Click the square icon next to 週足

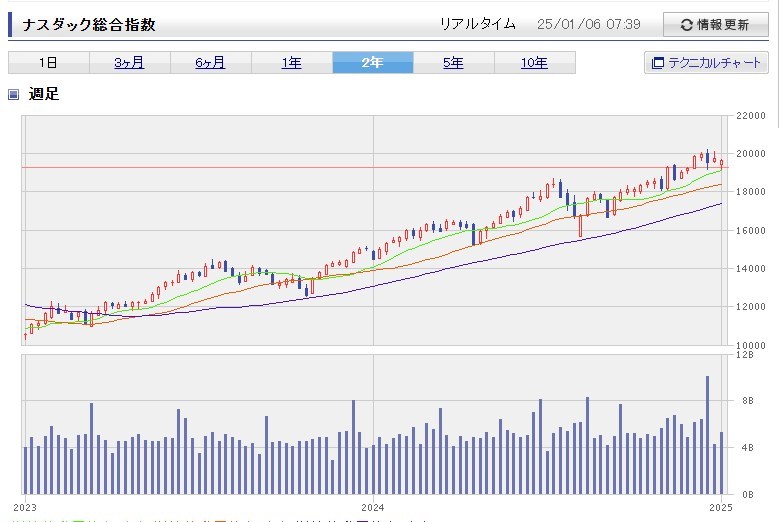(x=14, y=95)
